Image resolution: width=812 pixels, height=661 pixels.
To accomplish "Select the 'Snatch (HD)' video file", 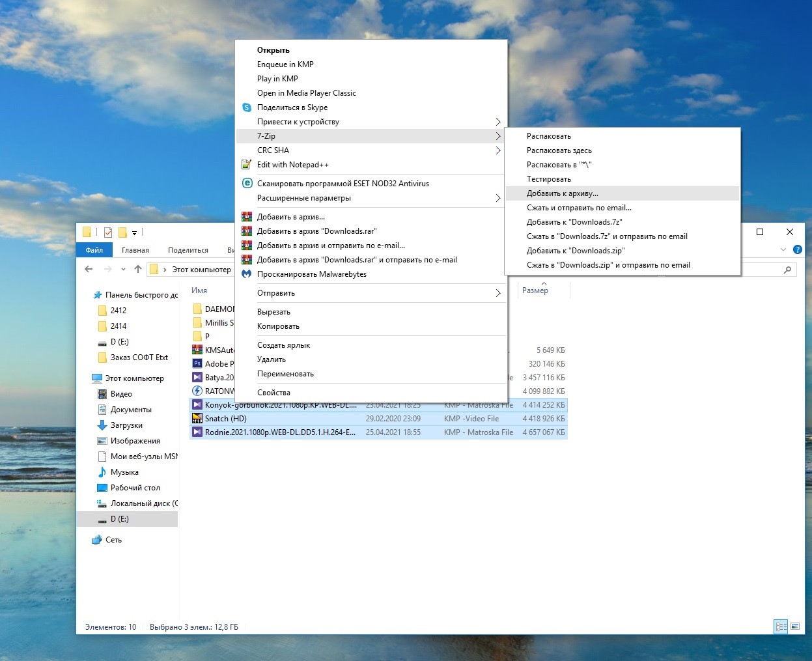I will (226, 419).
